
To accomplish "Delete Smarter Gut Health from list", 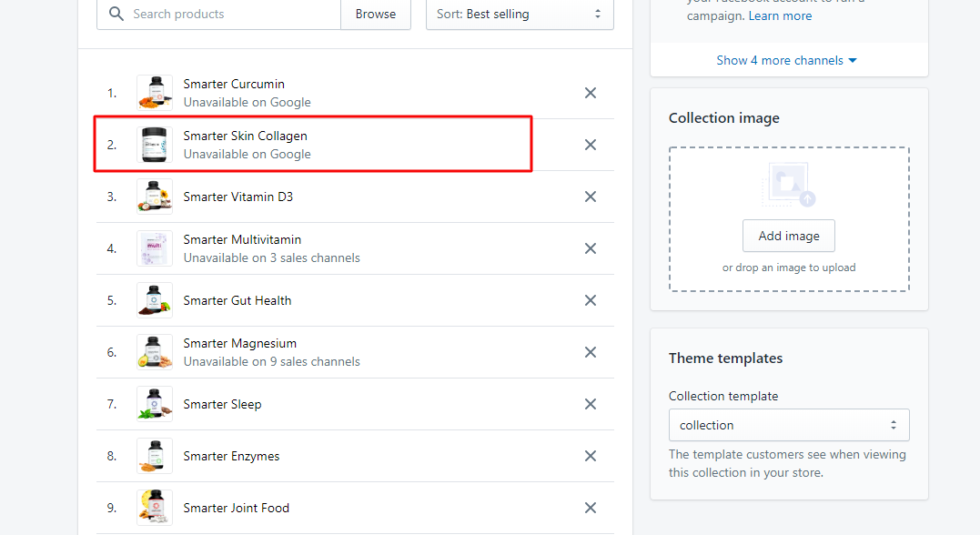I will click(x=590, y=300).
